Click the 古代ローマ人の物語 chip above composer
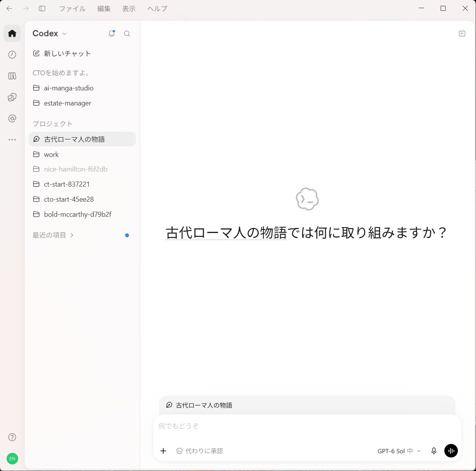The width and height of the screenshot is (476, 471). [199, 405]
